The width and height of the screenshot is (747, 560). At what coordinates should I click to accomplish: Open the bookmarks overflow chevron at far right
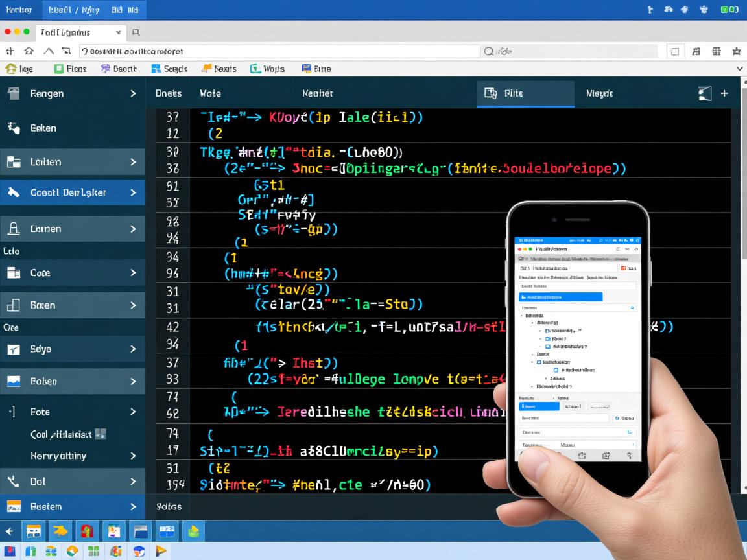coord(739,69)
